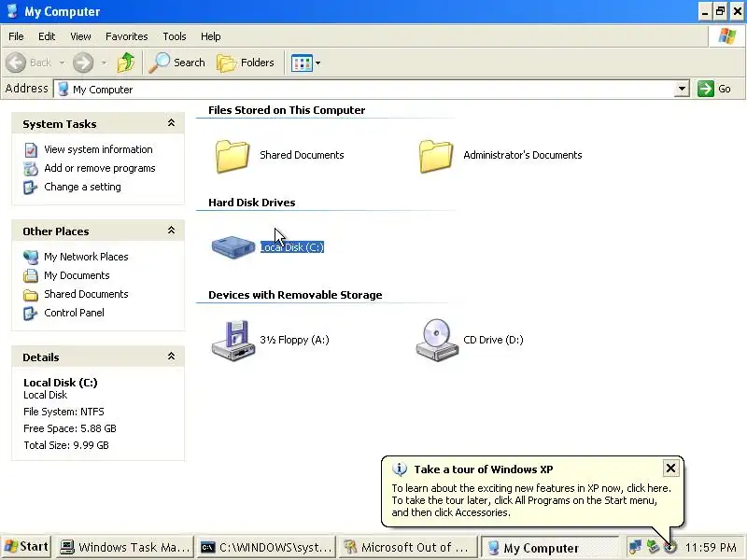Open the Search toolbar button
The height and width of the screenshot is (560, 747).
tap(176, 63)
